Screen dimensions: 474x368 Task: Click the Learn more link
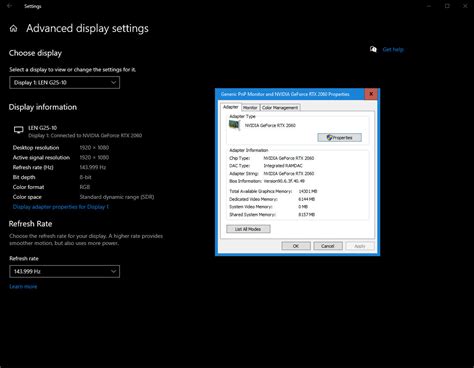pyautogui.click(x=23, y=286)
